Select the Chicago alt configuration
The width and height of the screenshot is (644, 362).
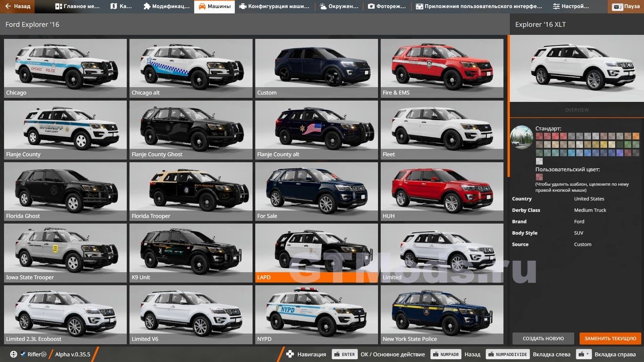click(x=191, y=68)
